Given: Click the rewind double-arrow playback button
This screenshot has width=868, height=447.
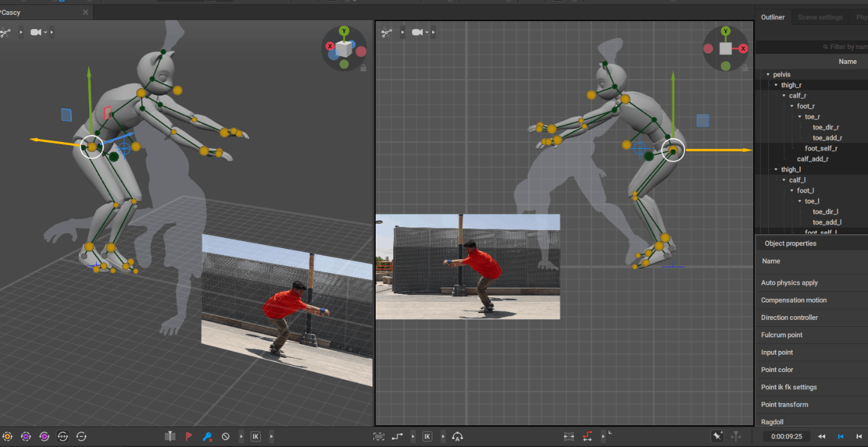Looking at the screenshot, I should coord(821,436).
